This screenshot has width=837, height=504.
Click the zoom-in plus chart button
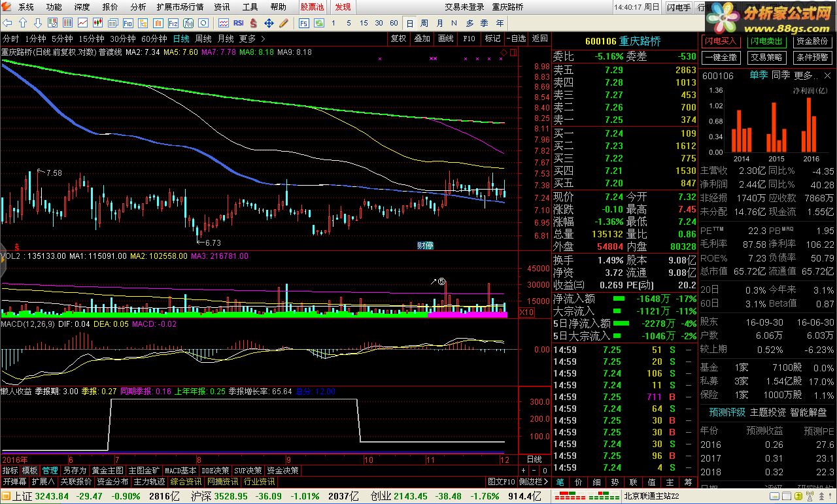point(523,471)
